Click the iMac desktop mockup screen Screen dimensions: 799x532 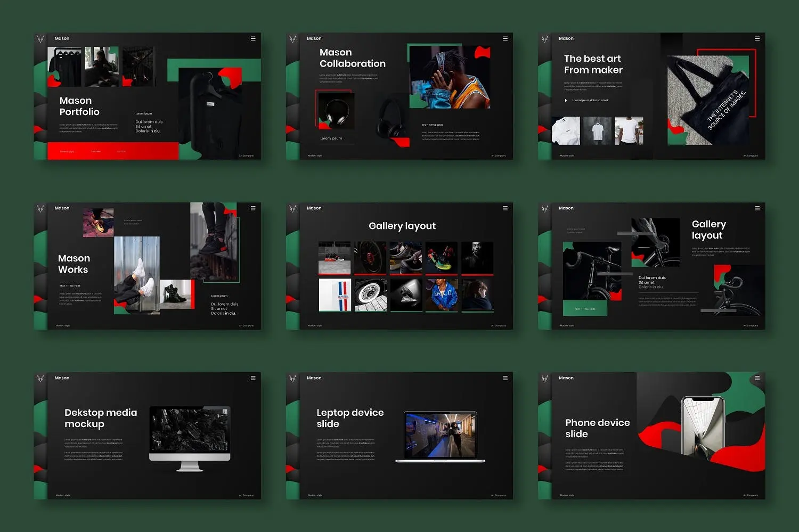pyautogui.click(x=190, y=430)
